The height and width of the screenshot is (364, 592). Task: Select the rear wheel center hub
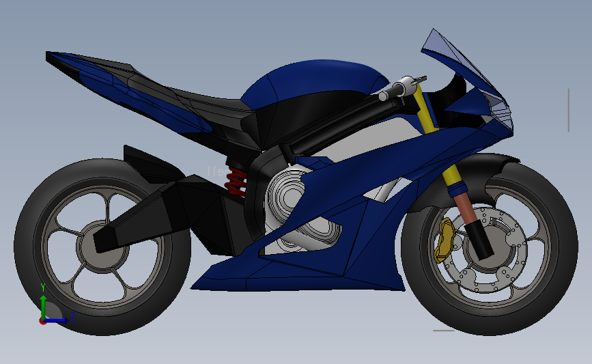[x=102, y=247]
